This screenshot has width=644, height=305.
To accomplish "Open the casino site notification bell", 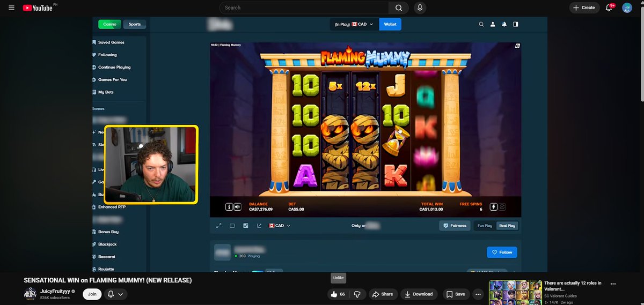I will 504,24.
